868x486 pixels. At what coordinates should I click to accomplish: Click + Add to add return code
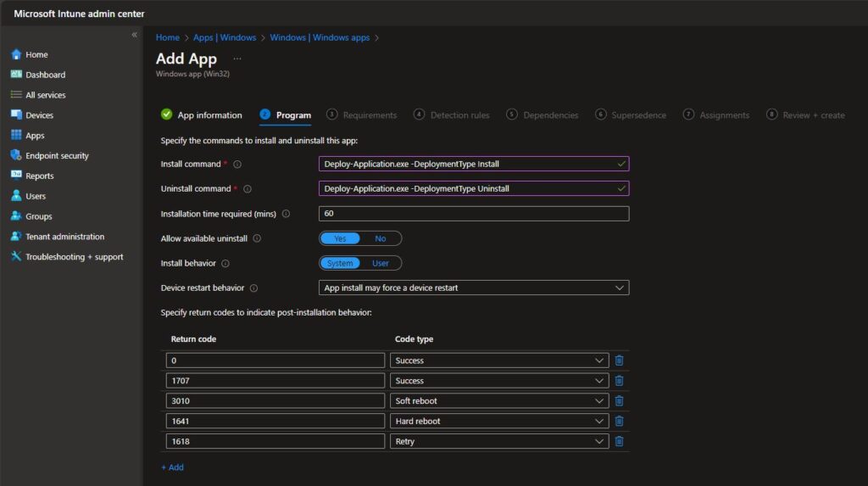(172, 467)
